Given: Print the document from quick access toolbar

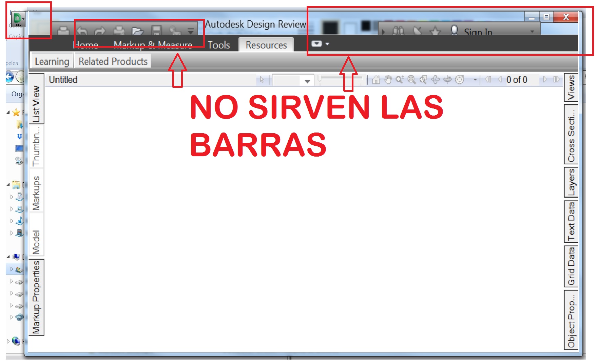Looking at the screenshot, I should pyautogui.click(x=119, y=31).
